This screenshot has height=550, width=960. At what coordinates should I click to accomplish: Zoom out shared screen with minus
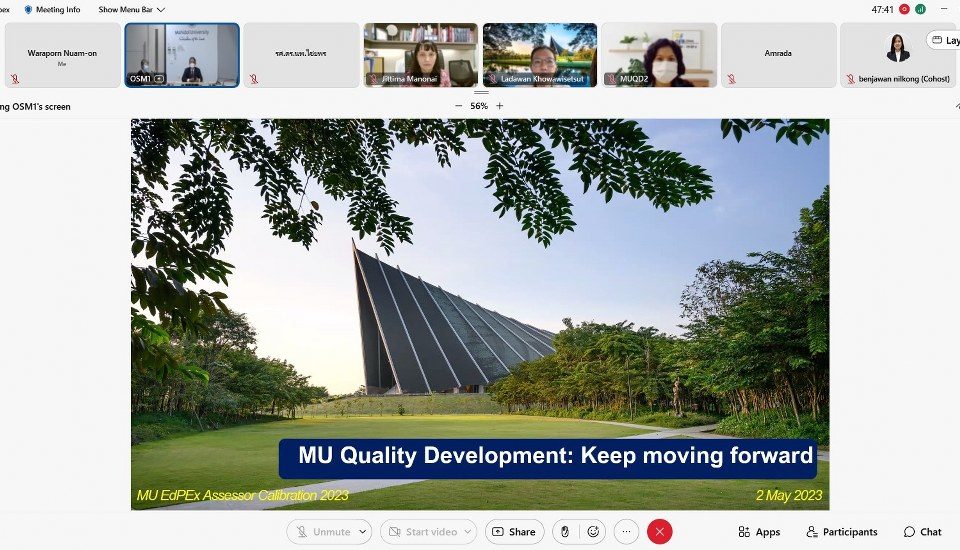[x=459, y=106]
